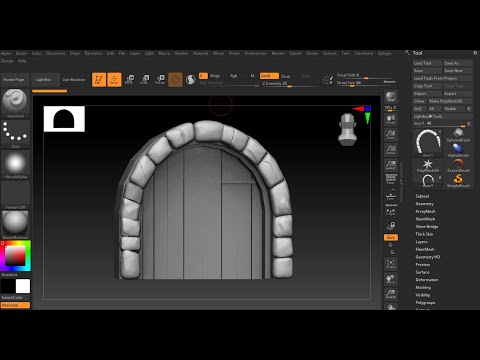Select the Move transform button
This screenshot has height=360, width=480.
(129, 80)
